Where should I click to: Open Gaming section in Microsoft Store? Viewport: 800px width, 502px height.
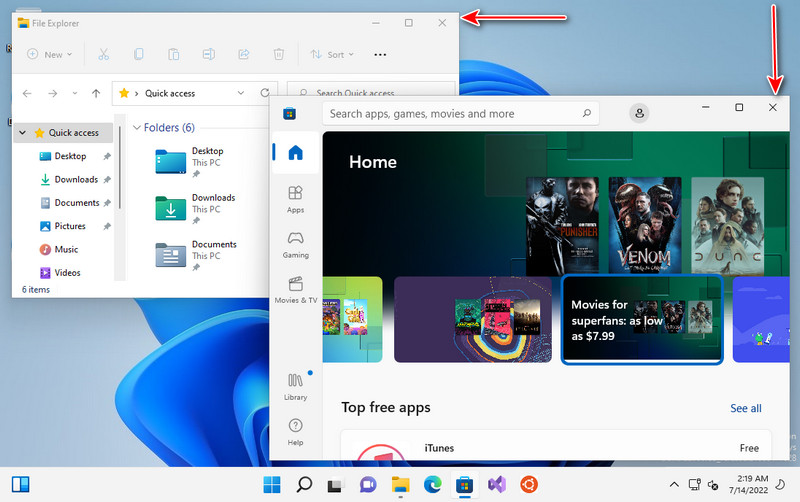click(295, 245)
